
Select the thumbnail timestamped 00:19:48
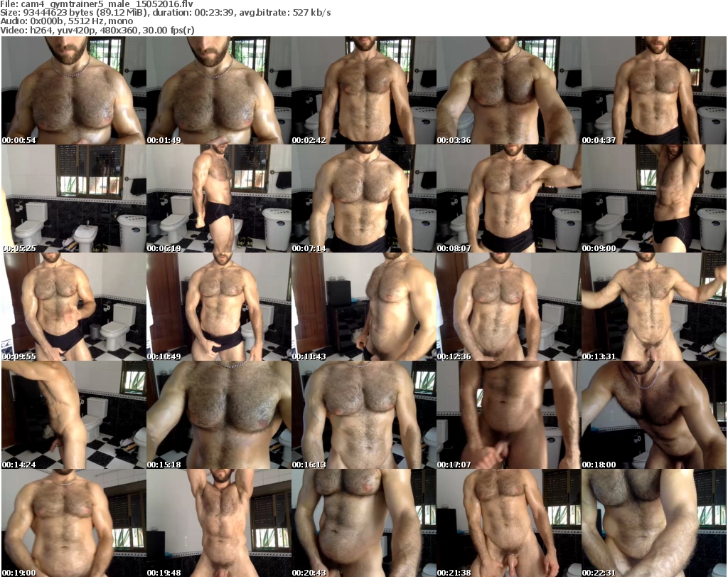219,523
